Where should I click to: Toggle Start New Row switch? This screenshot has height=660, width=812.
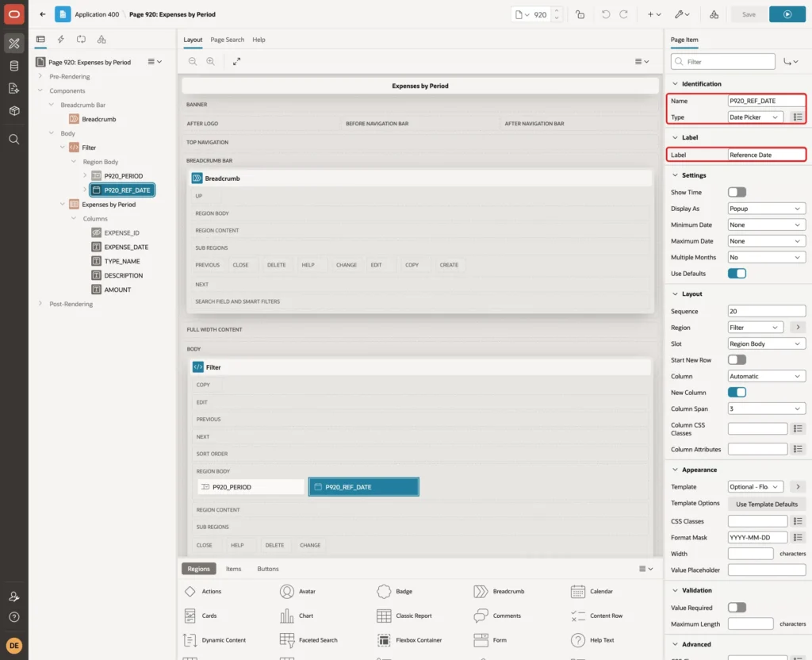tap(737, 359)
